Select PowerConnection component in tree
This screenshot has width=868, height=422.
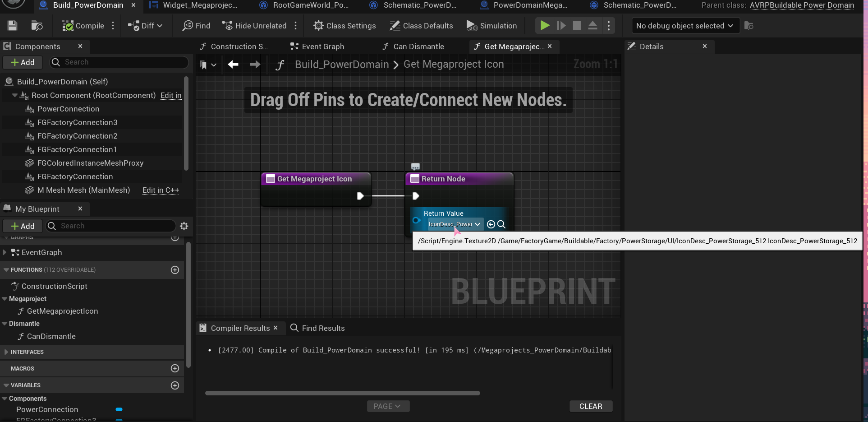click(x=69, y=109)
